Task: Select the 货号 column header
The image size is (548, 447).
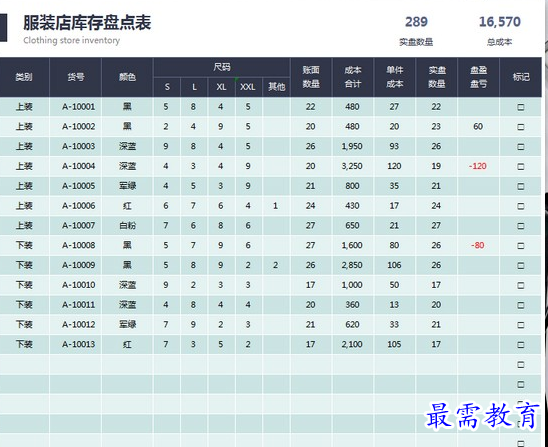Action: click(x=75, y=77)
